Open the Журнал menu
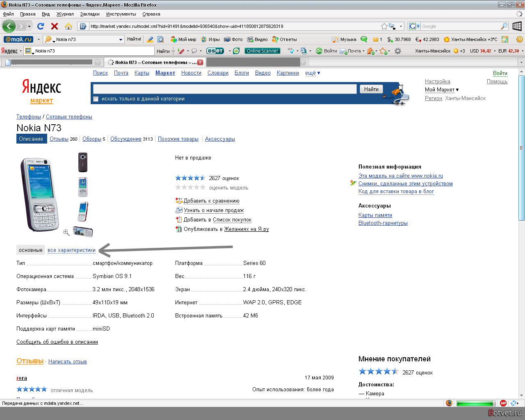This screenshot has height=420, width=525. [65, 14]
